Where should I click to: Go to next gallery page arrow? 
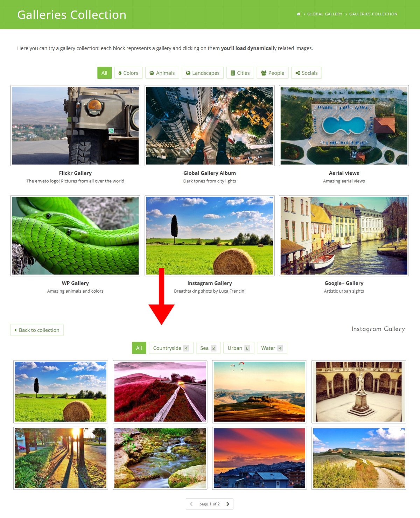tap(228, 504)
